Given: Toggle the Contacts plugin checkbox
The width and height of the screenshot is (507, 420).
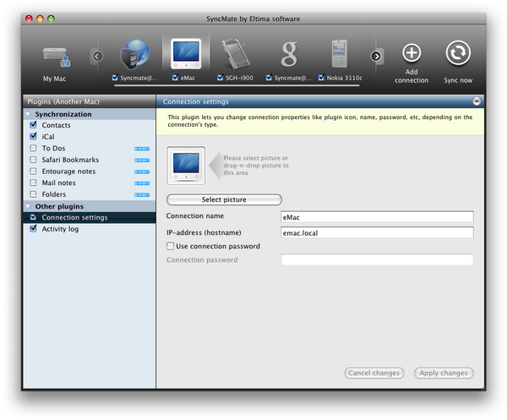Looking at the screenshot, I should 33,125.
